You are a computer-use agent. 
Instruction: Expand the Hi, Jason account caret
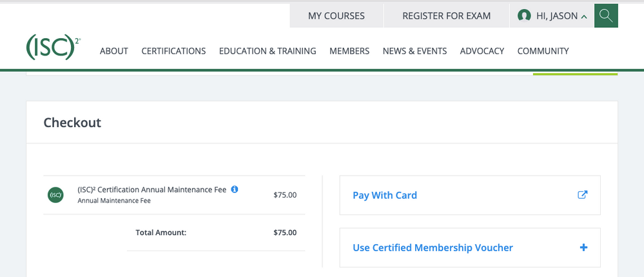(584, 17)
